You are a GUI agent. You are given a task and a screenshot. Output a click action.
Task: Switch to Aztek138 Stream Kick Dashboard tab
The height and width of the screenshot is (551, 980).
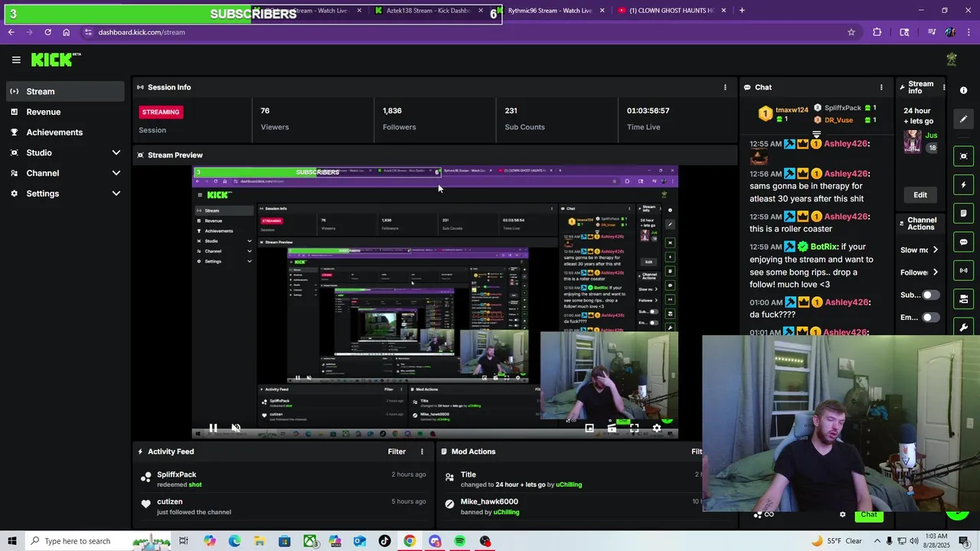(x=429, y=11)
